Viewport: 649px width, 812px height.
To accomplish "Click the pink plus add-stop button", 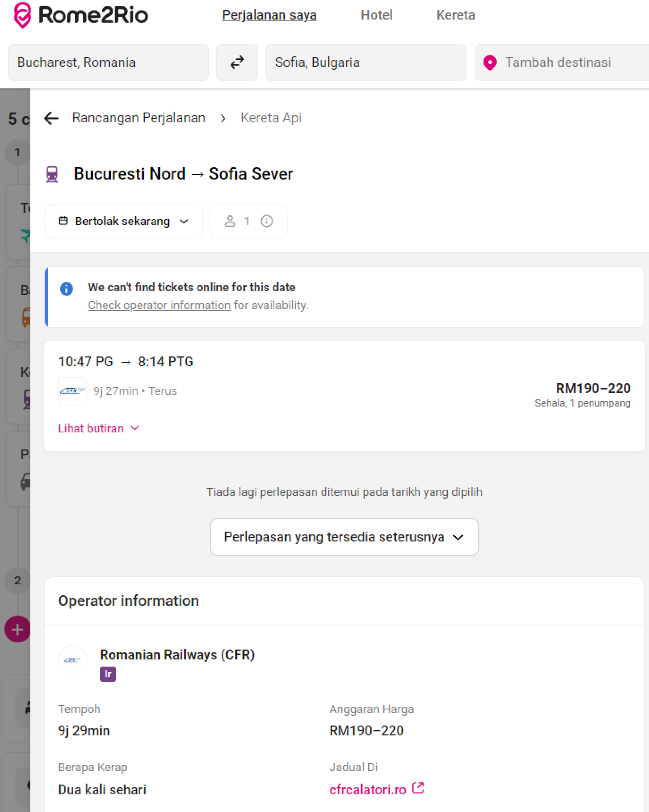I will click(x=17, y=629).
